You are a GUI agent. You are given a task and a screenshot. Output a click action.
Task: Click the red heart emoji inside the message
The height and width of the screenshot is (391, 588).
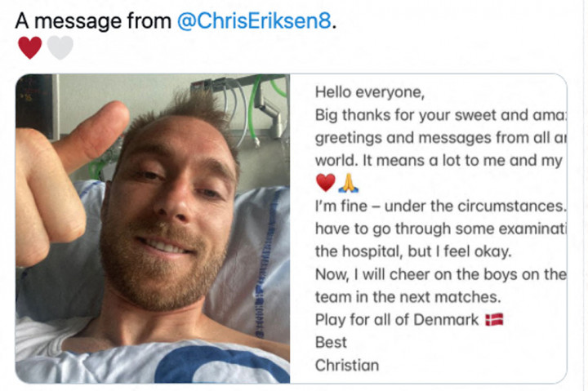[325, 182]
